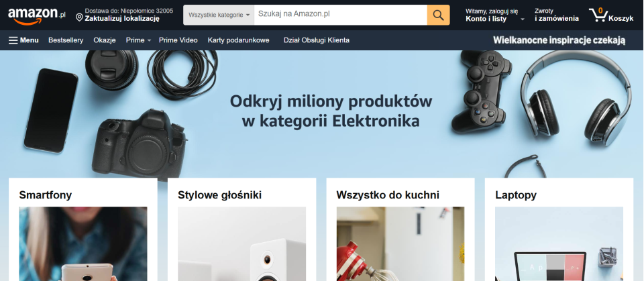Open the Bestsellery nav item
This screenshot has width=644, height=281.
(66, 40)
